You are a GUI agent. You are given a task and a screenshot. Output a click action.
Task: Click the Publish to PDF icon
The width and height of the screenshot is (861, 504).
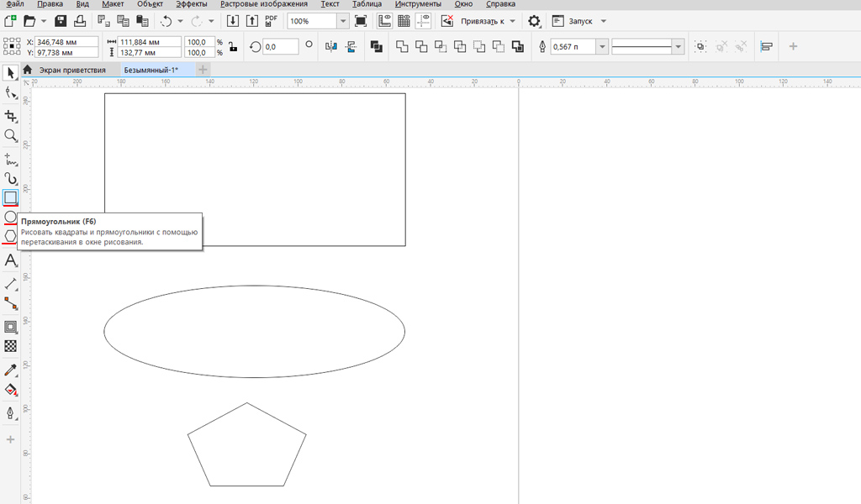point(271,20)
